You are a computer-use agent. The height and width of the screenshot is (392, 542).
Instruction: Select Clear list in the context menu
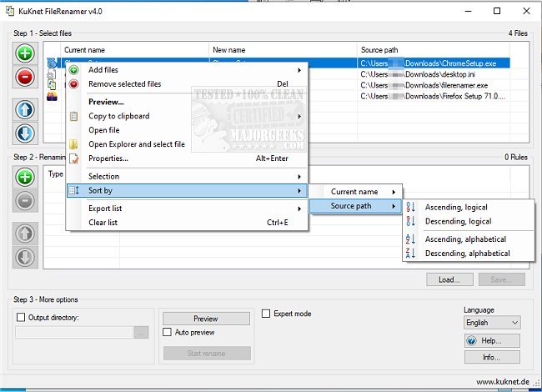click(x=187, y=223)
